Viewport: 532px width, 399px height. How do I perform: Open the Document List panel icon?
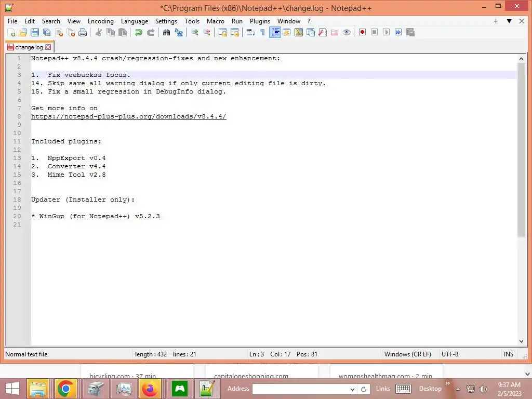click(x=311, y=32)
